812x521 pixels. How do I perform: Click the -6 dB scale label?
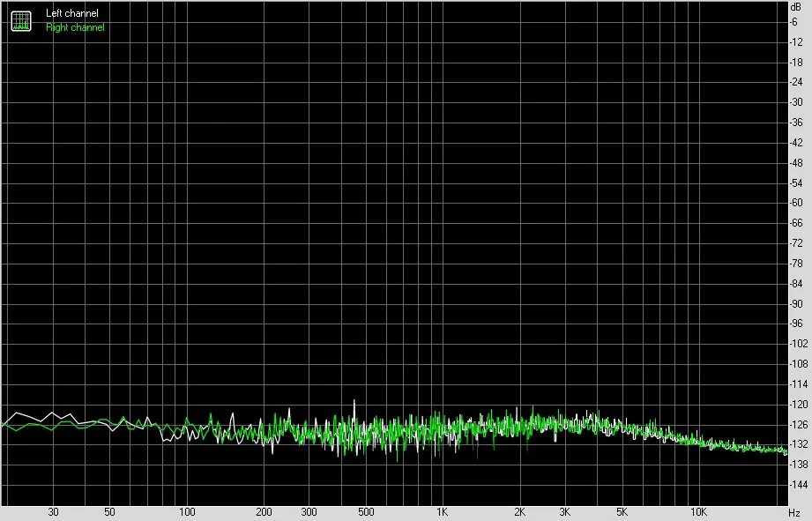793,22
